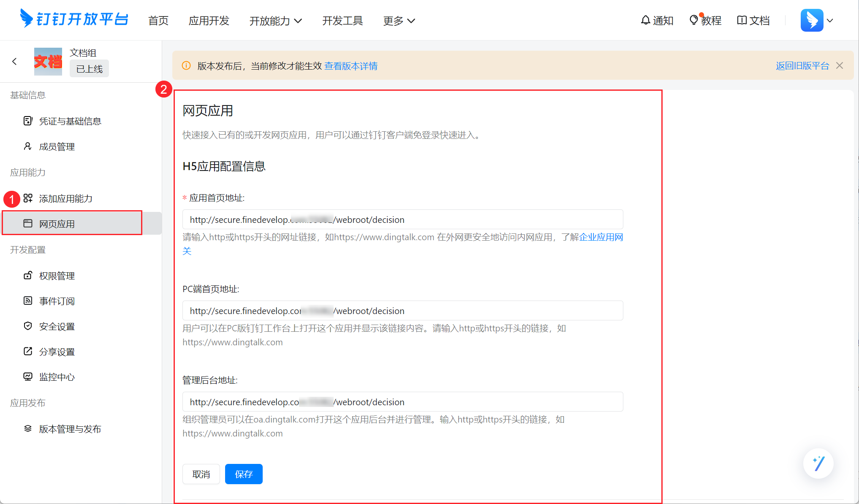Click the floating AI assistant wand button
This screenshot has width=859, height=504.
(x=818, y=463)
